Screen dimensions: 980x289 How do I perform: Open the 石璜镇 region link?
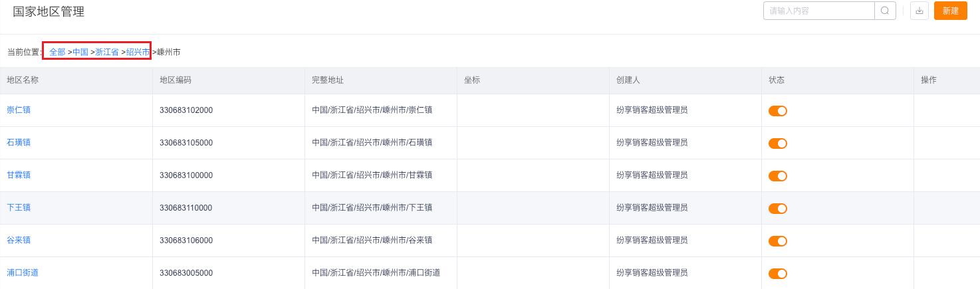pos(19,142)
